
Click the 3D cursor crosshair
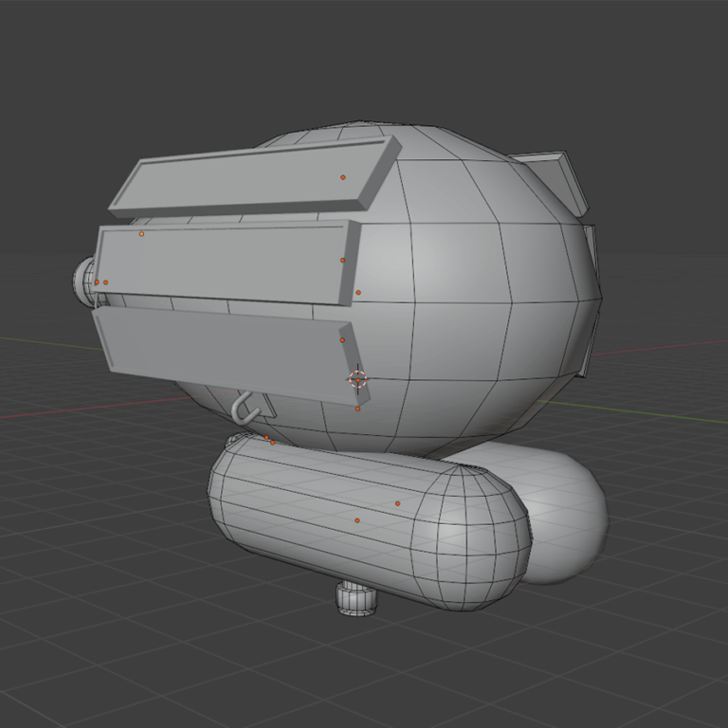coord(357,379)
